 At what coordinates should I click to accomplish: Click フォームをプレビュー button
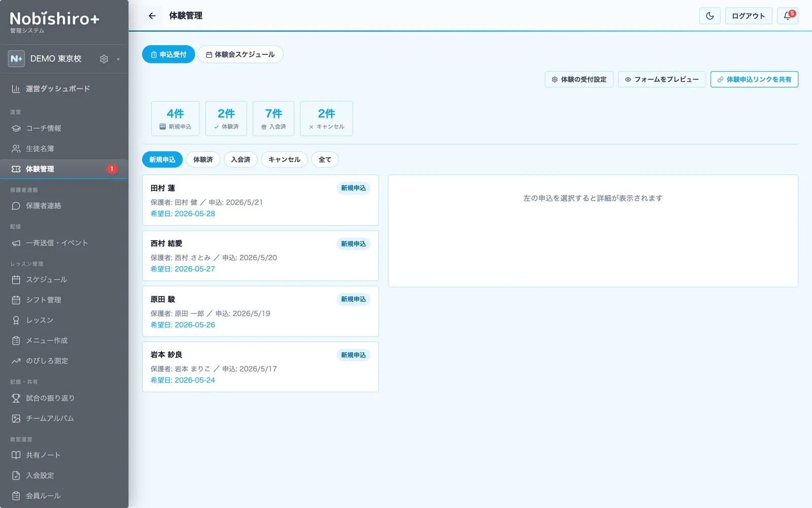(x=662, y=79)
